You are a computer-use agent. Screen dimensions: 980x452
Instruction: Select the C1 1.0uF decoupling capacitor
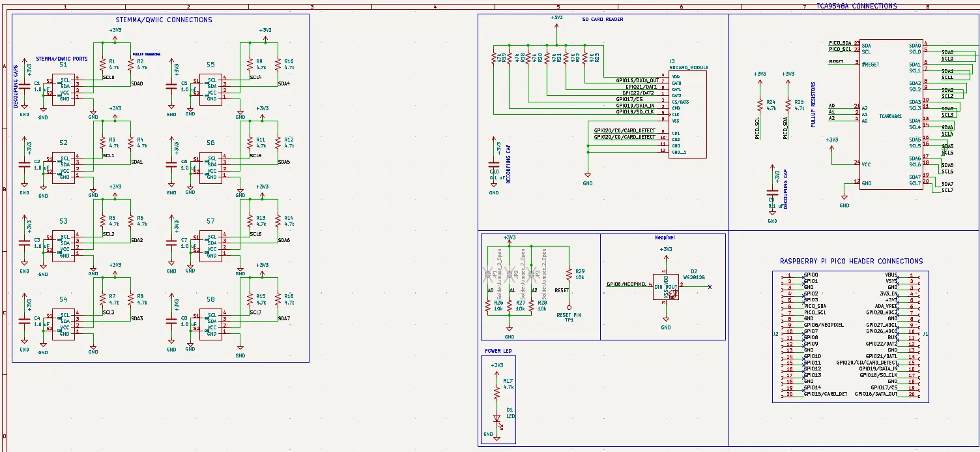pyautogui.click(x=23, y=87)
